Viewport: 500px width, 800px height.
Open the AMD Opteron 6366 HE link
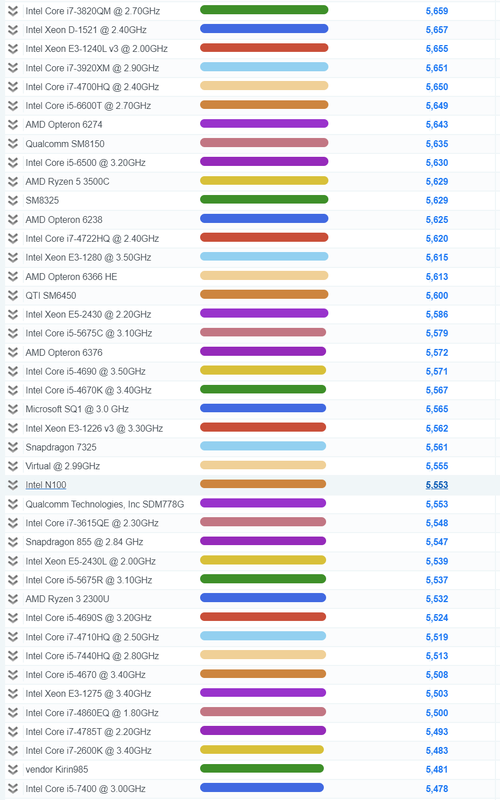(x=71, y=277)
